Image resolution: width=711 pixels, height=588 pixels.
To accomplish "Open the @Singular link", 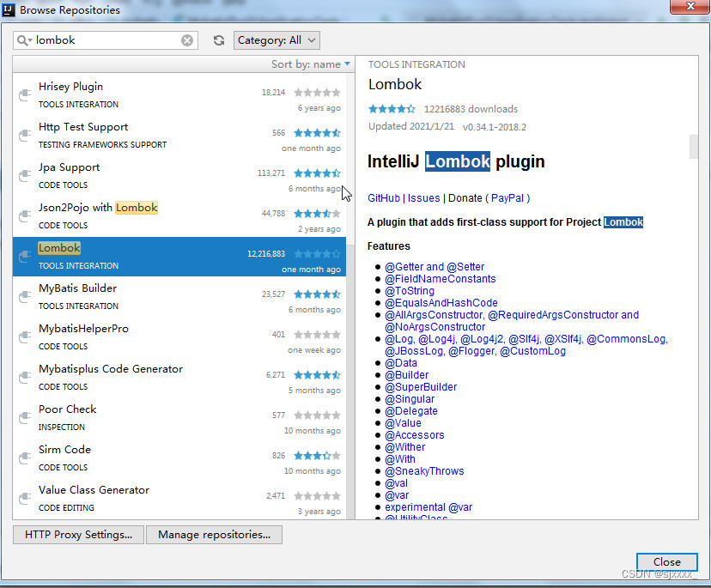I will [x=410, y=399].
